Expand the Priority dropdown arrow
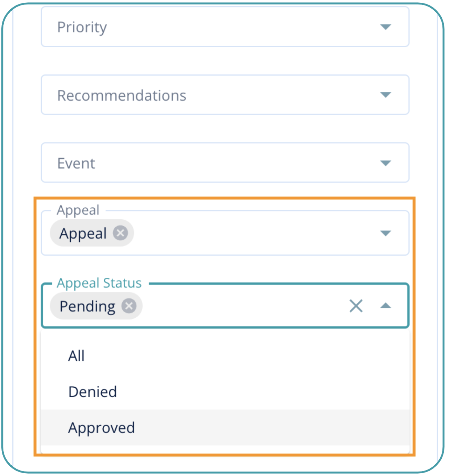Viewport: 450px width, 476px height. (386, 27)
